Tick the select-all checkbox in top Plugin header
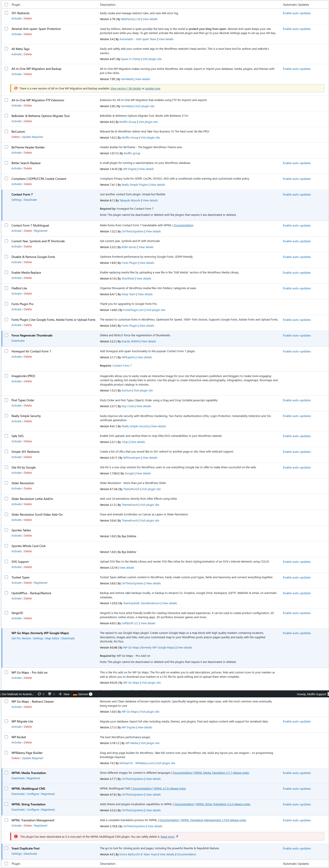This screenshot has width=329, height=868. tap(6, 4)
